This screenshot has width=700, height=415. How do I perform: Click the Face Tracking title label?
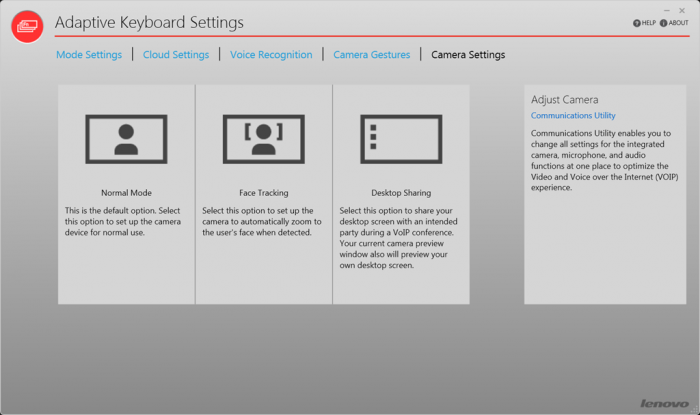[263, 193]
